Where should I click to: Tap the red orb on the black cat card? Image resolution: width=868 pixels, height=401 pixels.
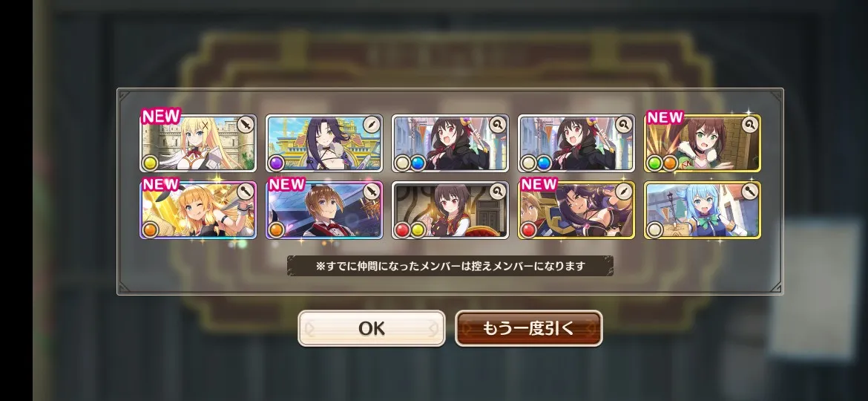coord(402,229)
